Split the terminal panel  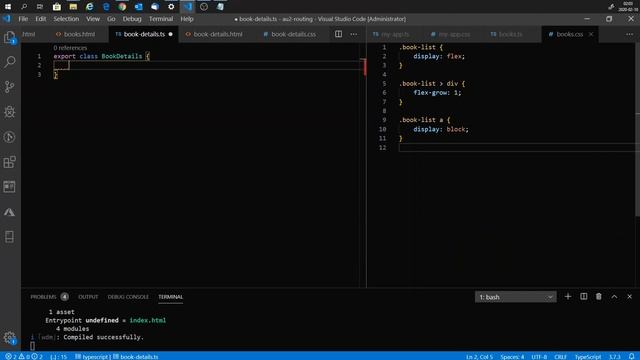(x=584, y=297)
